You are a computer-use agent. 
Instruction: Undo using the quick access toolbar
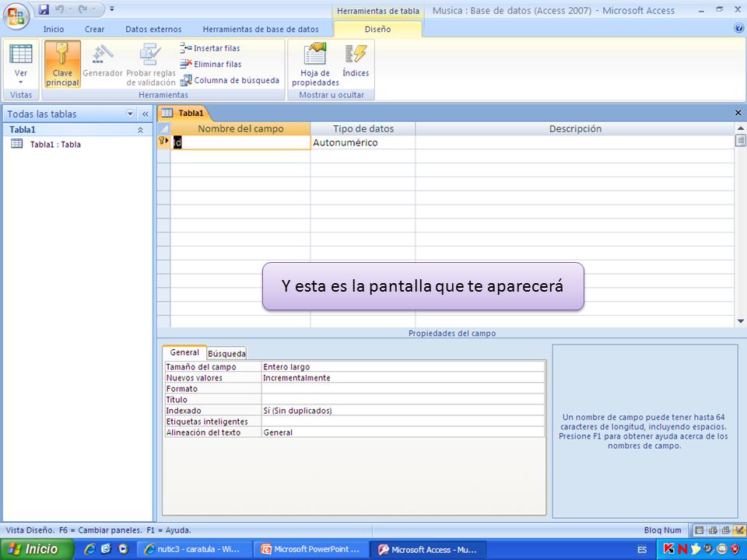(60, 9)
